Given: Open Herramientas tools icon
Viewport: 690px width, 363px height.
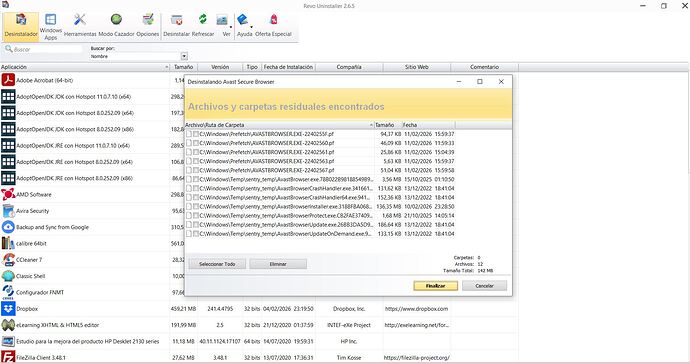Looking at the screenshot, I should (x=80, y=19).
